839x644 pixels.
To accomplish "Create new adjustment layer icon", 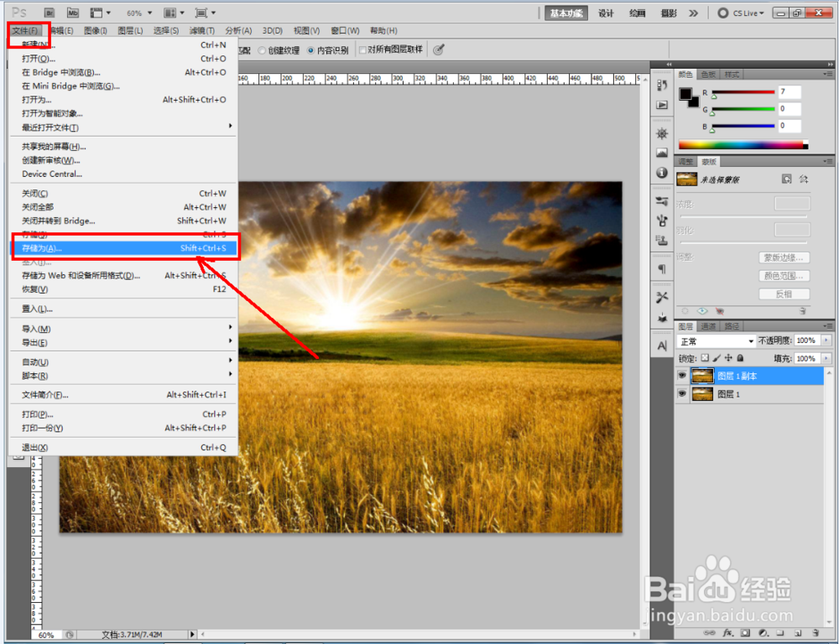I will 763,632.
